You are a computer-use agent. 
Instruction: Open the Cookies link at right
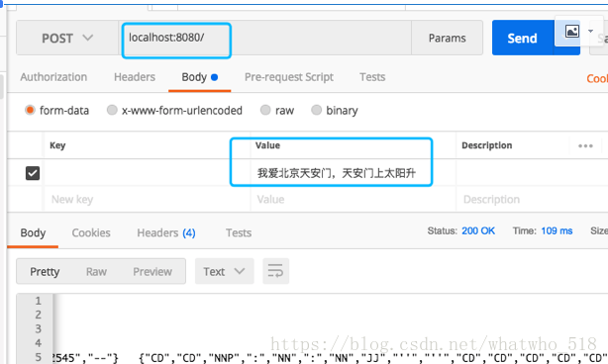click(597, 78)
